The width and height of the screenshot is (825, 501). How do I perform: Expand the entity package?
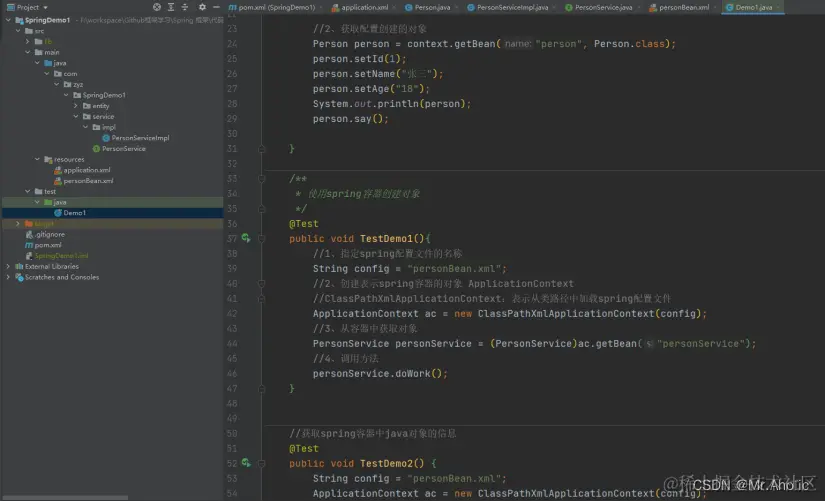pos(76,106)
